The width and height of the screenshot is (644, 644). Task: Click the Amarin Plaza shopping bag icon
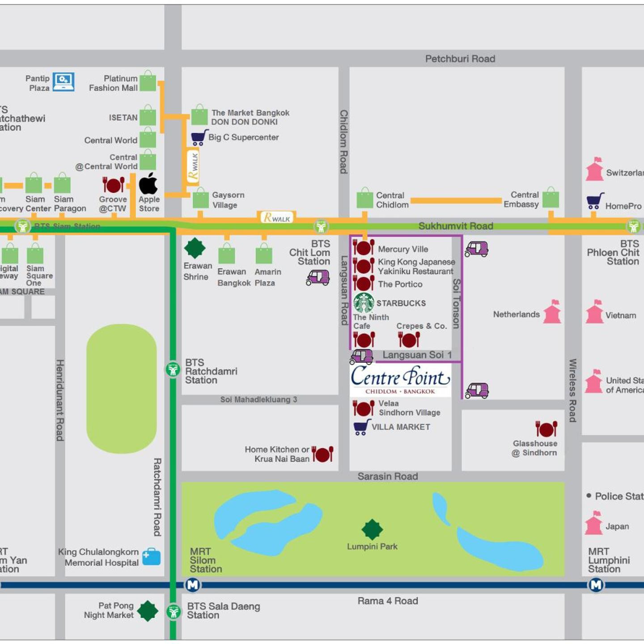(264, 253)
